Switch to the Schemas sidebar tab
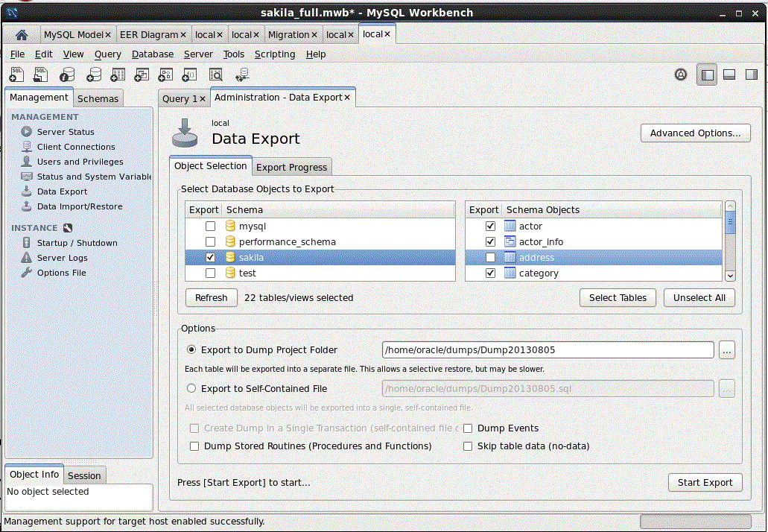 click(x=98, y=98)
